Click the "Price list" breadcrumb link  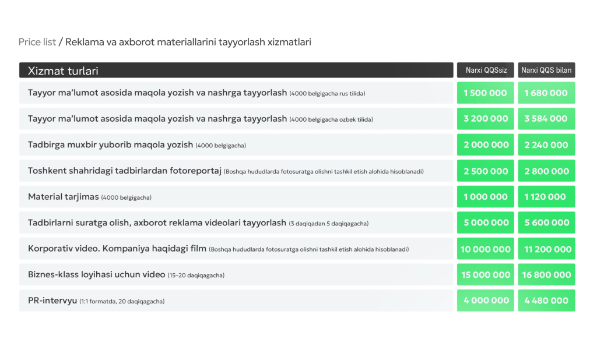click(x=37, y=42)
